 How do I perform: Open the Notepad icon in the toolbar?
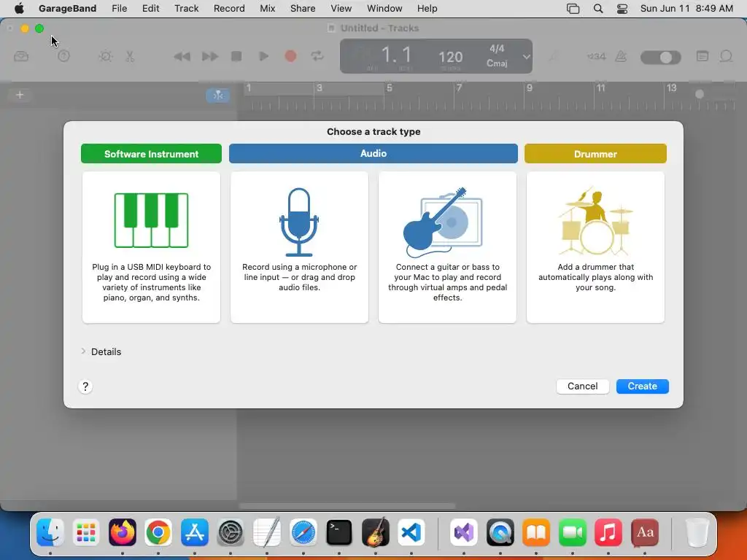(703, 56)
